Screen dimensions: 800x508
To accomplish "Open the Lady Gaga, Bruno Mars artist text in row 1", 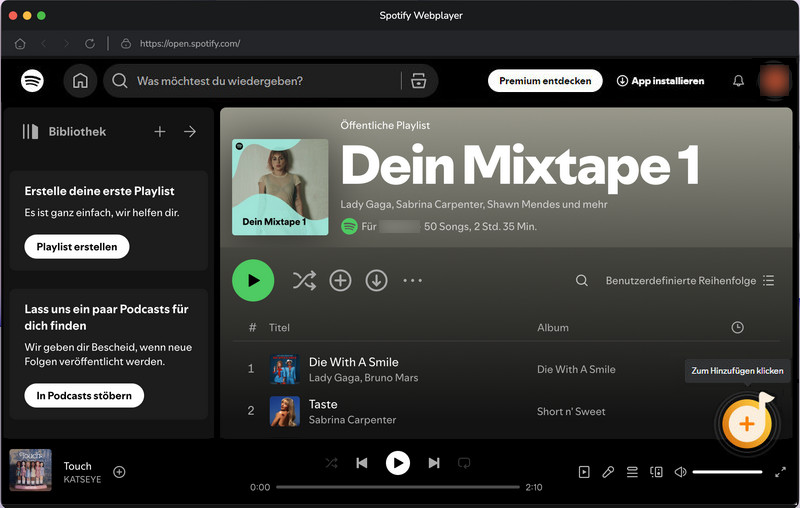I will click(x=363, y=378).
